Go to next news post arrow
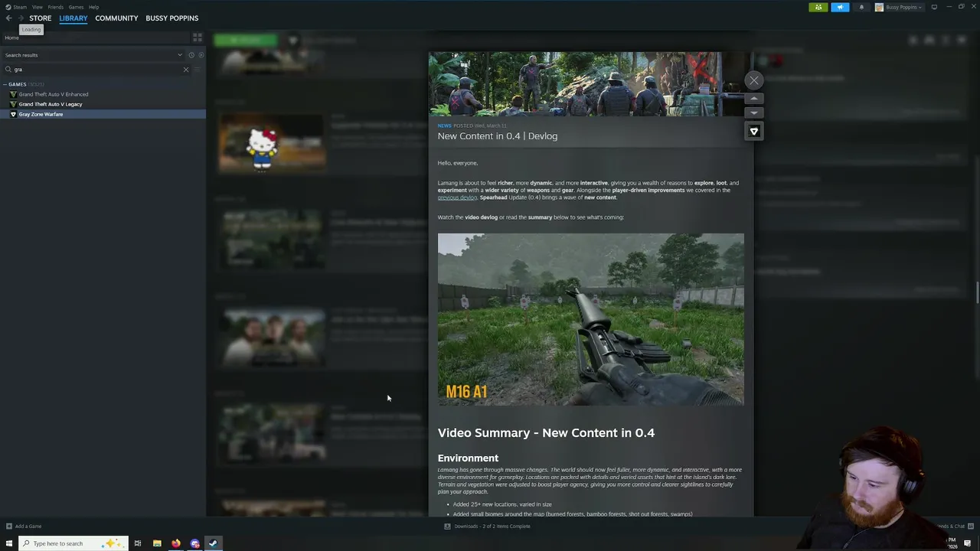Viewport: 980px width, 551px height. pos(754,112)
